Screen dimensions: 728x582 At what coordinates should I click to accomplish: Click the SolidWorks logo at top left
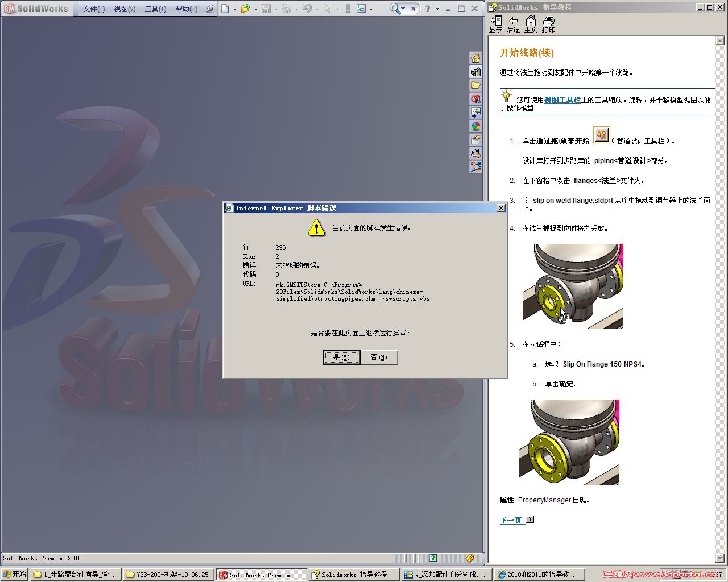point(36,9)
